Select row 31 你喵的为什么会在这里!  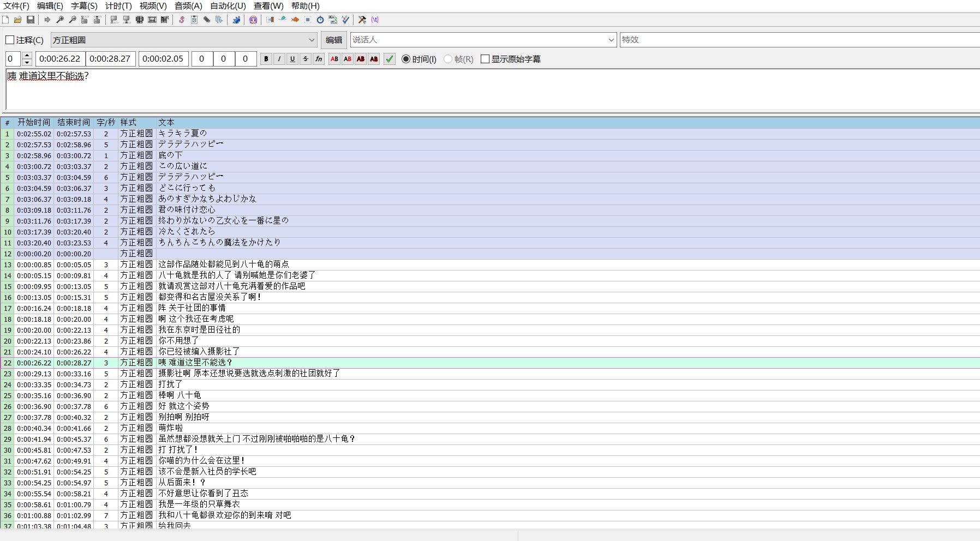[490, 461]
